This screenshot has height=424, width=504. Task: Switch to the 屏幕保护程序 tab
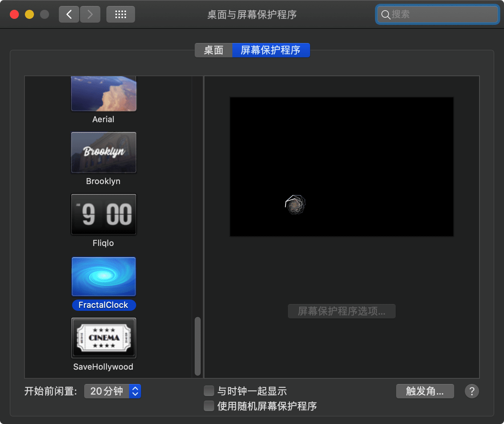coord(271,50)
